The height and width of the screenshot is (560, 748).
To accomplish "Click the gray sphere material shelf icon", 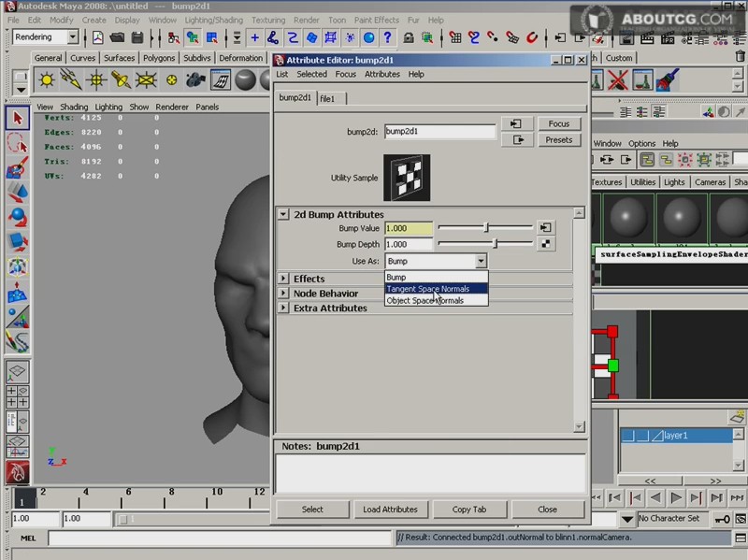I will 245,79.
